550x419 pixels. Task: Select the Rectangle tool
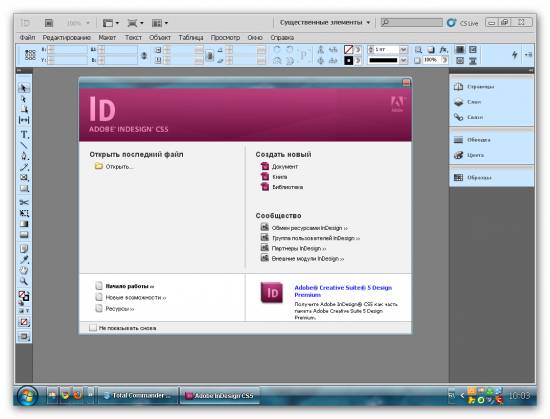pos(24,189)
